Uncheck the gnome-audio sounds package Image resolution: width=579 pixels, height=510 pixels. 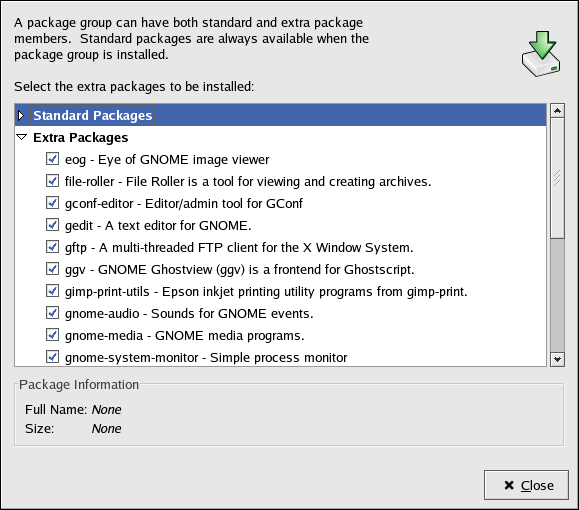click(52, 313)
